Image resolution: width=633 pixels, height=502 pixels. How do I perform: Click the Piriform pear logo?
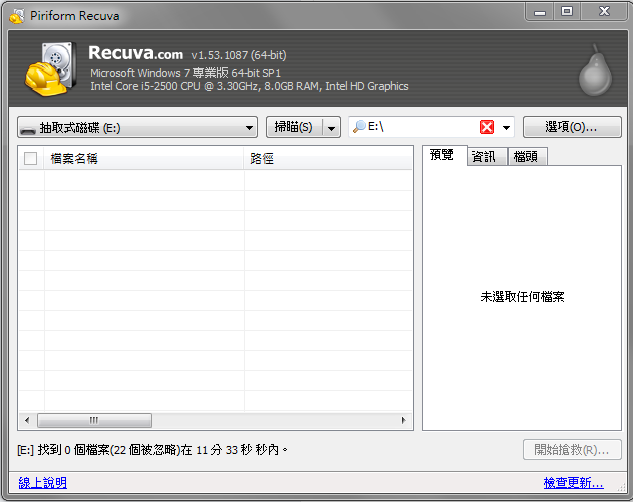pos(595,70)
